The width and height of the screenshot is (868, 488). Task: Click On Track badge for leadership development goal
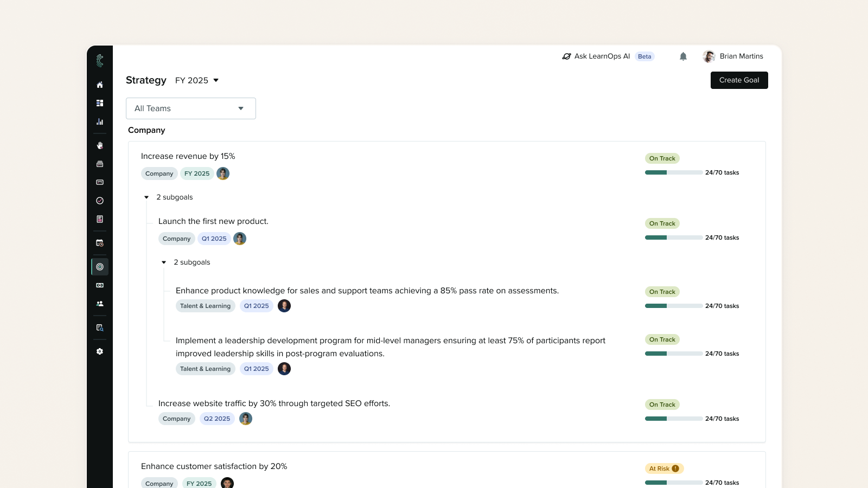pyautogui.click(x=662, y=339)
